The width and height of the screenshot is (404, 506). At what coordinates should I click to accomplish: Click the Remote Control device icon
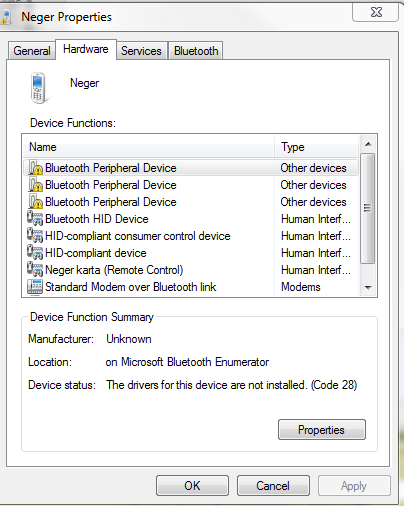click(35, 269)
